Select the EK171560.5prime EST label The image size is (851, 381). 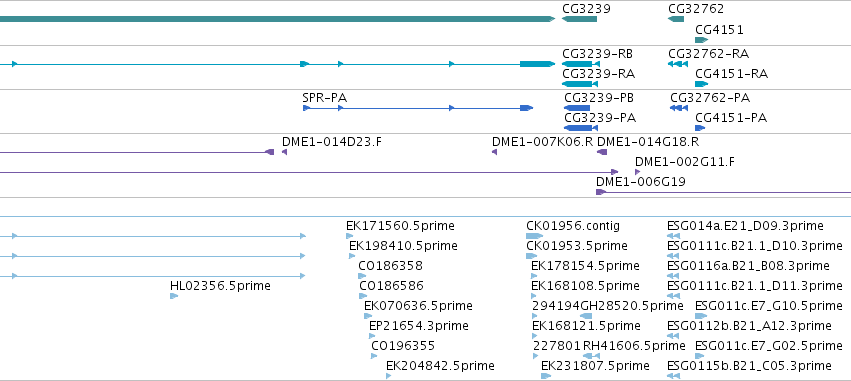(x=401, y=226)
